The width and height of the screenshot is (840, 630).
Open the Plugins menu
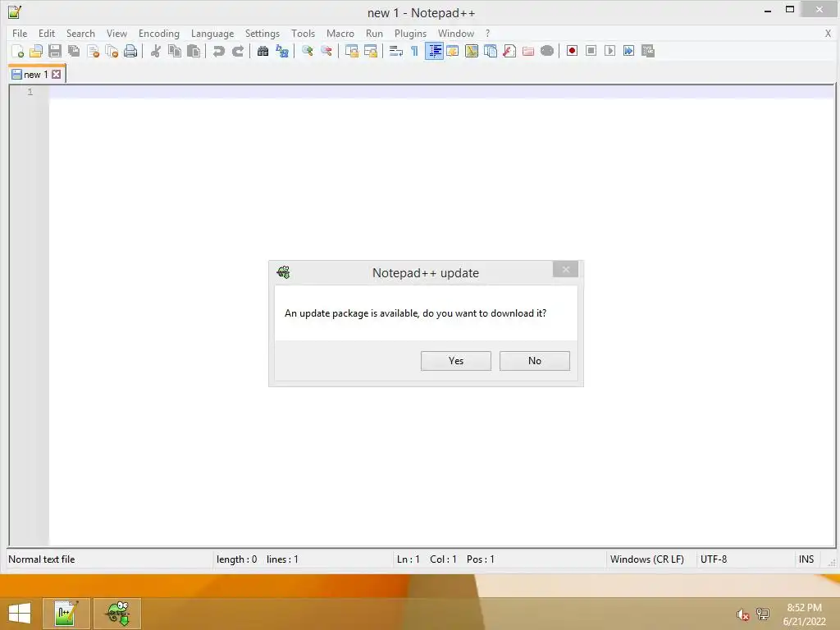click(x=410, y=33)
